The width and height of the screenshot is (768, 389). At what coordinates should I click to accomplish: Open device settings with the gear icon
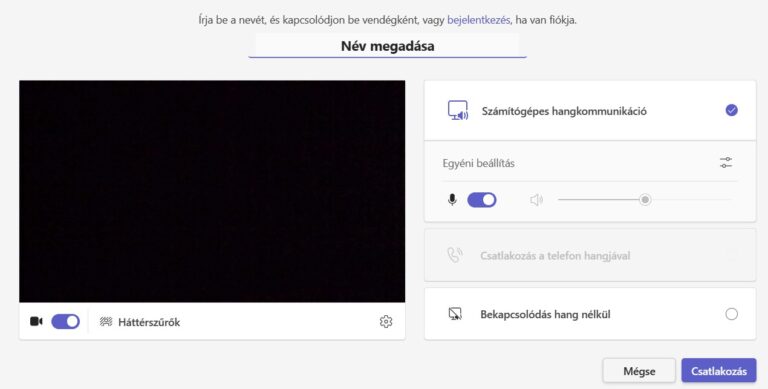(x=386, y=321)
